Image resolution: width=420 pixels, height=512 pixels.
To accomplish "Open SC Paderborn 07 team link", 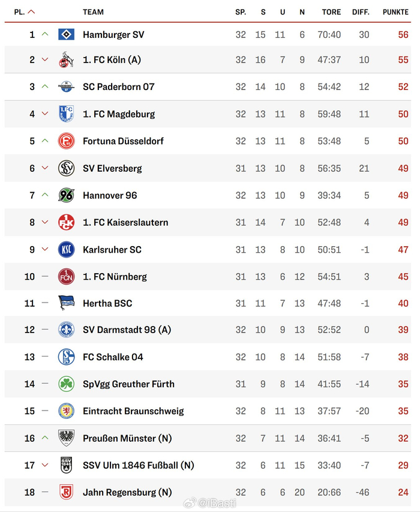I will click(x=118, y=86).
